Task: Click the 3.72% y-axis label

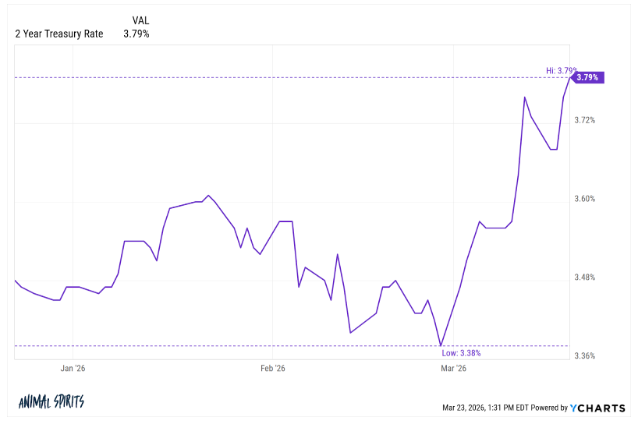Action: [586, 120]
